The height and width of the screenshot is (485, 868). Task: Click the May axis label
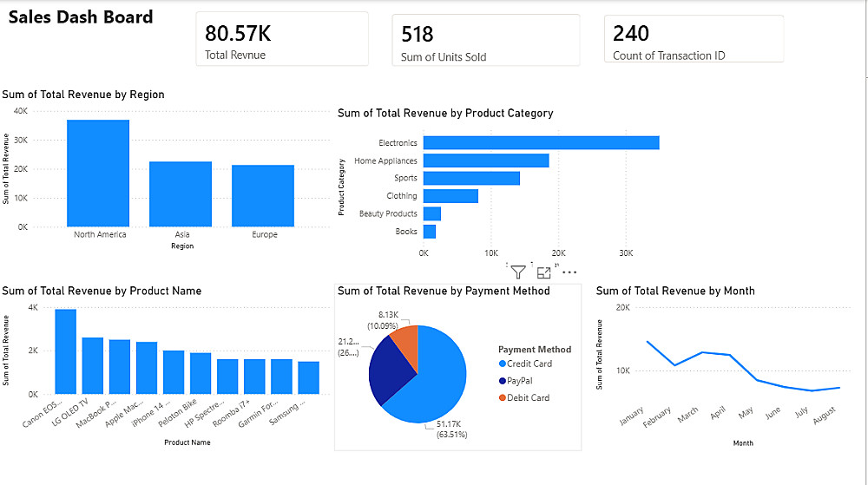click(746, 413)
